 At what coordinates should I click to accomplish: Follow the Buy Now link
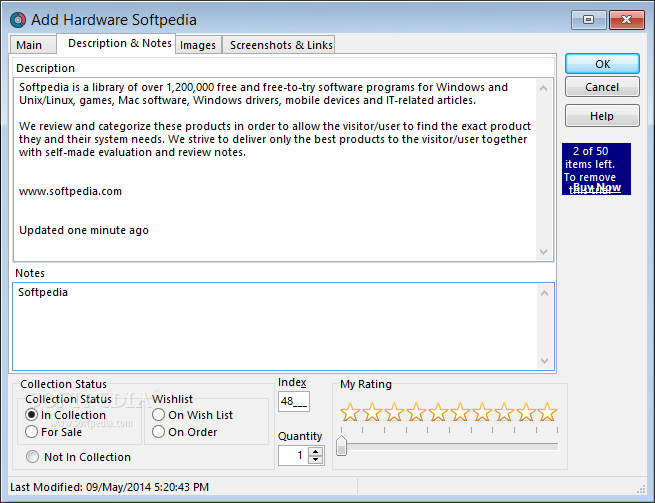pyautogui.click(x=597, y=187)
